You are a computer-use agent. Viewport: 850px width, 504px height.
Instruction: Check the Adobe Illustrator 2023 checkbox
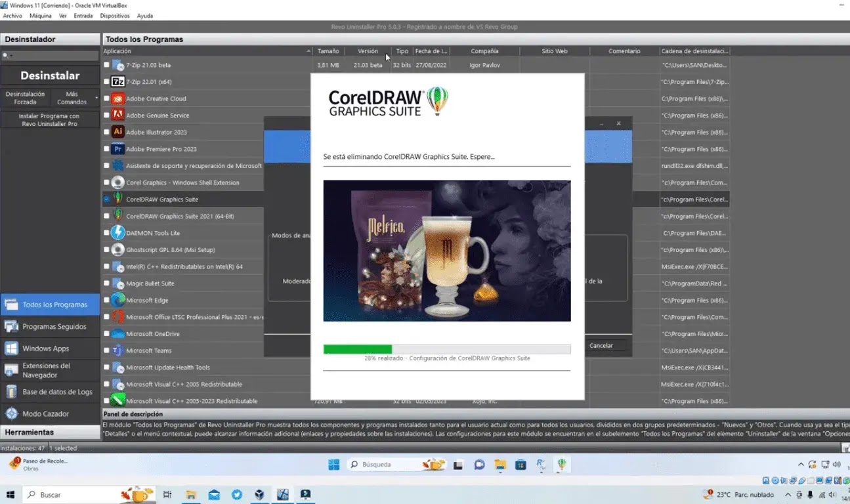tap(106, 132)
